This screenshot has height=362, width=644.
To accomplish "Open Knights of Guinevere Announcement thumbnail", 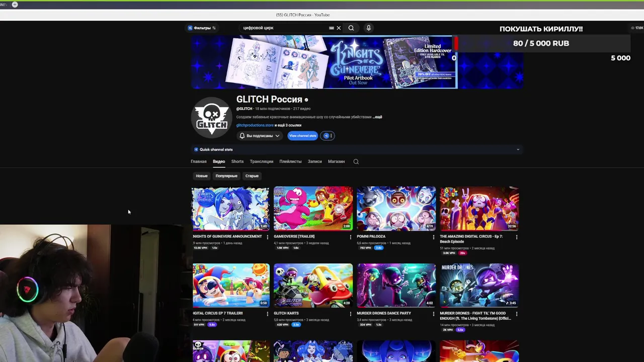I will pos(231,209).
